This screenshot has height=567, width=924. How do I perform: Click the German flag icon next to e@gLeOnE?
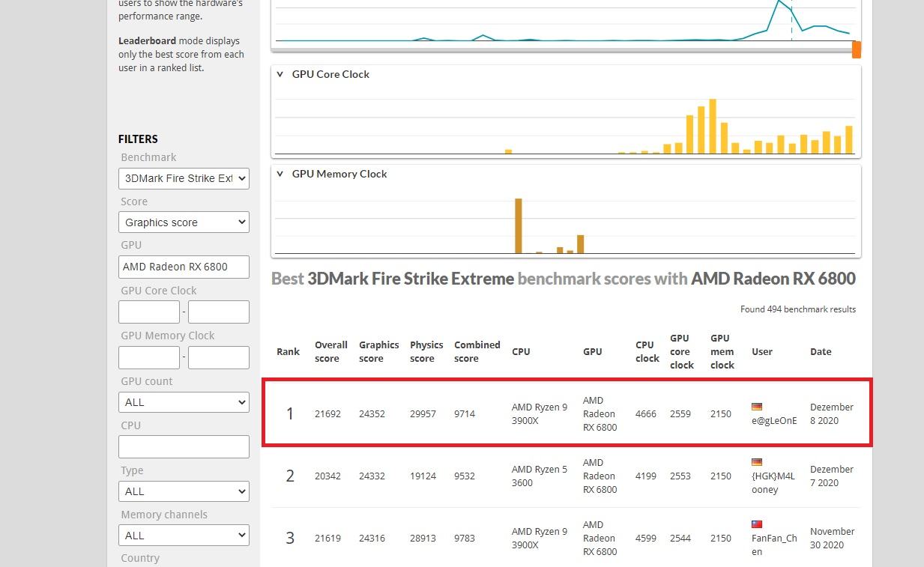(x=757, y=407)
